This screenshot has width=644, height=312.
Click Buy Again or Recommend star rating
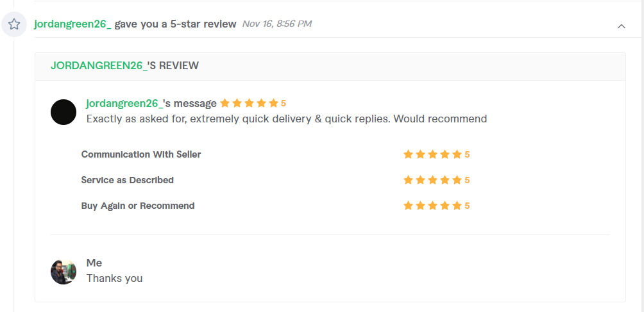tap(436, 206)
